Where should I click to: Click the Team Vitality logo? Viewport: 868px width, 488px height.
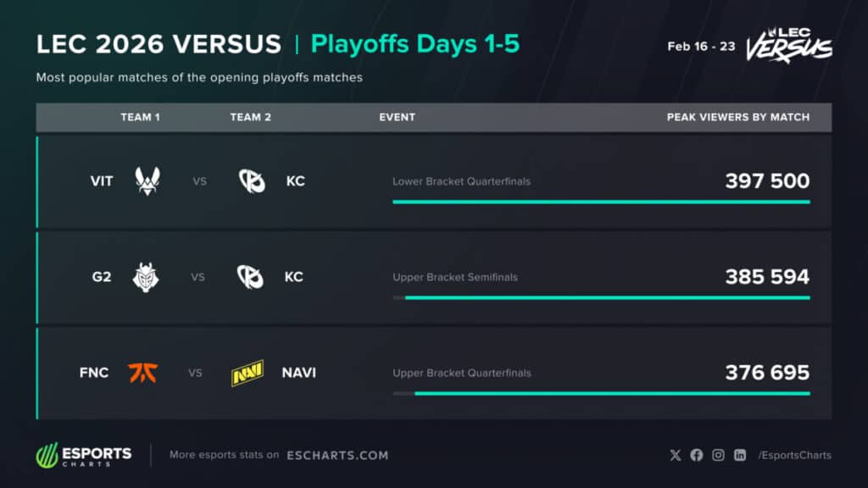pyautogui.click(x=147, y=181)
